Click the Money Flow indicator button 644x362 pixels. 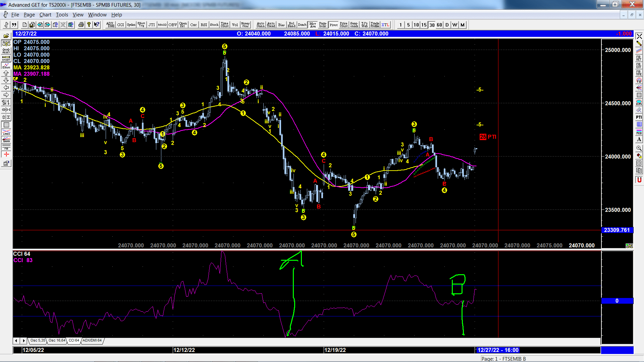tap(246, 25)
